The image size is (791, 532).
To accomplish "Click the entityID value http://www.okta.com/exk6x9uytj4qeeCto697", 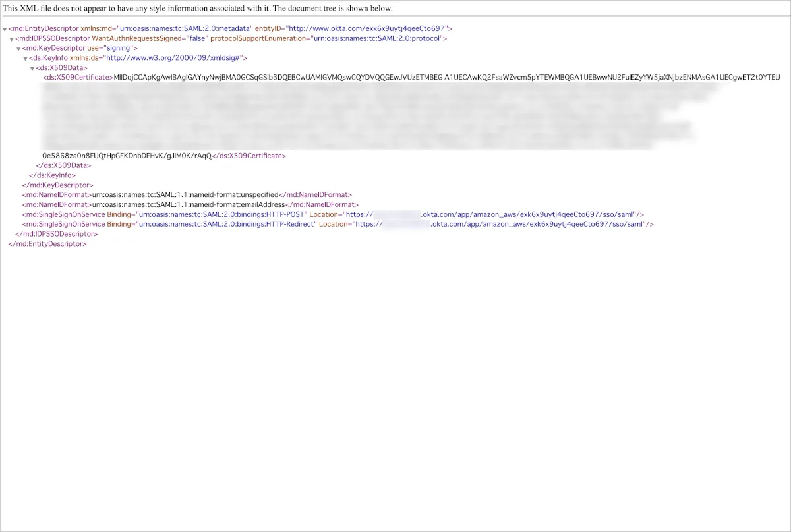I will 367,29.
